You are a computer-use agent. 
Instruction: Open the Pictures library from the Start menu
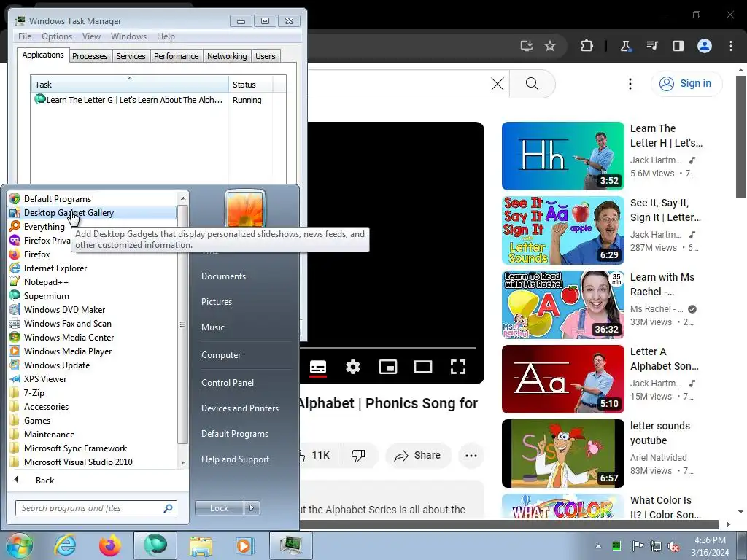(217, 302)
